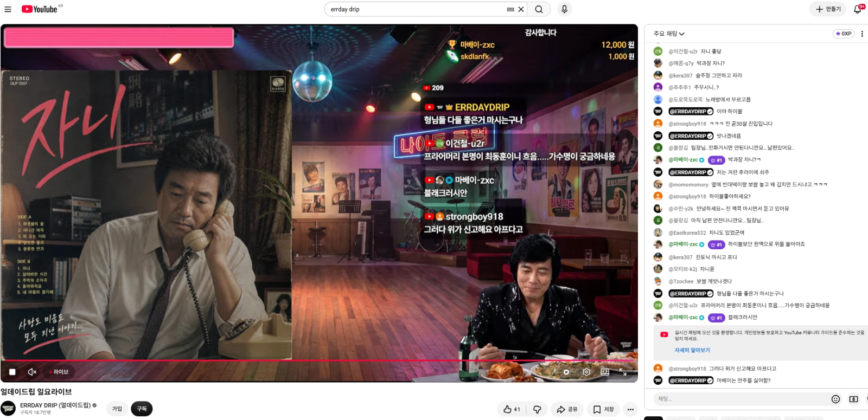Open player settings gear
This screenshot has height=420, width=868.
click(586, 372)
